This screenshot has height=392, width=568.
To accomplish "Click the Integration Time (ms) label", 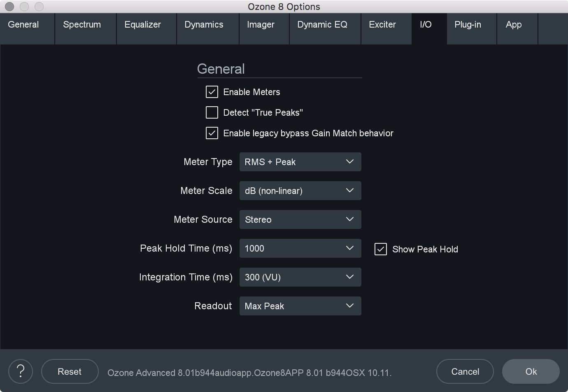I will (x=186, y=277).
